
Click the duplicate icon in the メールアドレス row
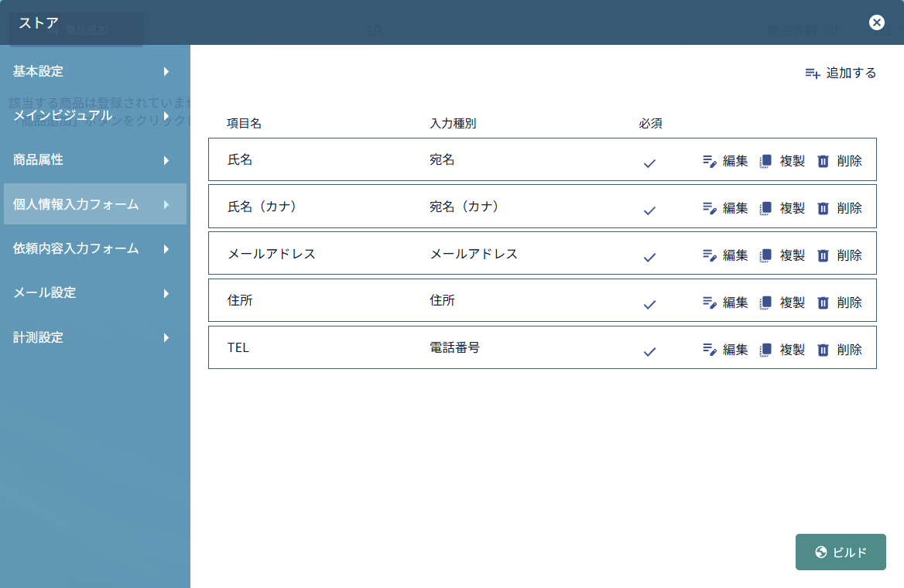(765, 256)
